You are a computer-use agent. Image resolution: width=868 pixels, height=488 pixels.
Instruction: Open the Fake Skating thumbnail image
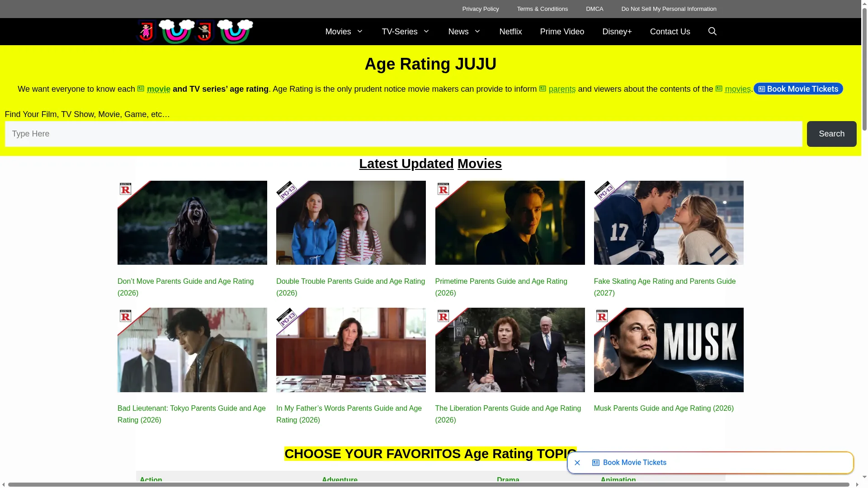tap(669, 223)
